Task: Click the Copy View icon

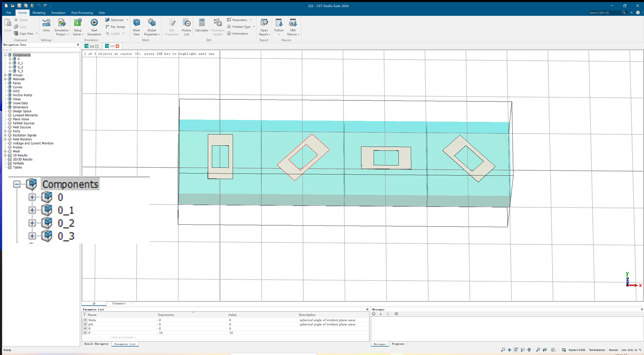Action: [x=16, y=33]
